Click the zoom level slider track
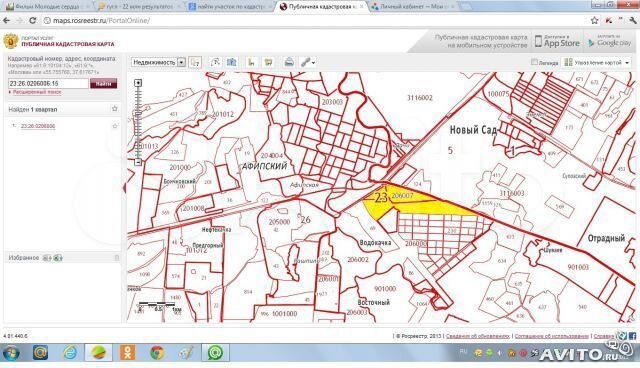The image size is (640, 368). pos(138,122)
